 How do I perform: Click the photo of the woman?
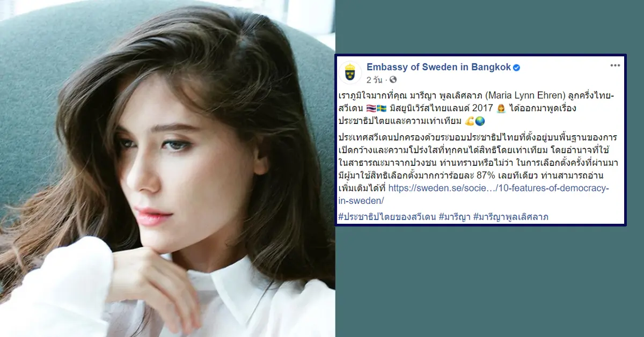(167, 169)
